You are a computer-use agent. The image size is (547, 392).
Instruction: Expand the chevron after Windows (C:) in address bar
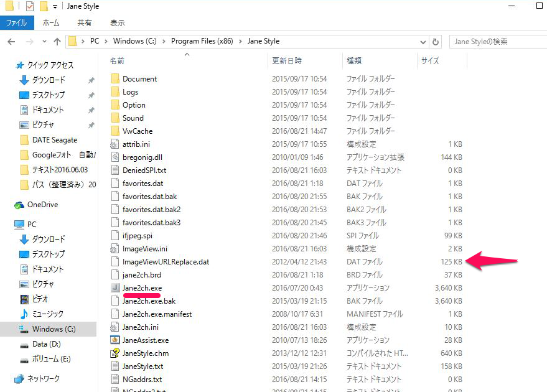pyautogui.click(x=164, y=42)
